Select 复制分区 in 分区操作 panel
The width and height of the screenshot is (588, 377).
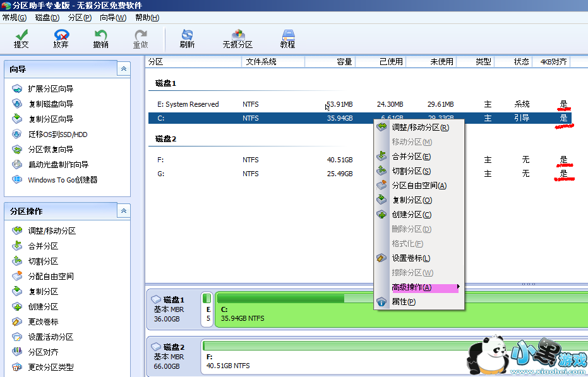[35, 292]
